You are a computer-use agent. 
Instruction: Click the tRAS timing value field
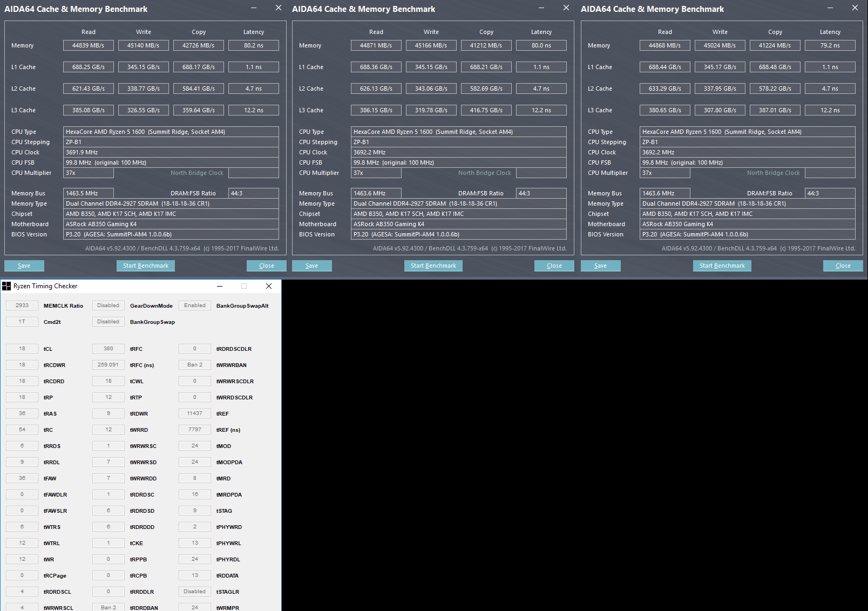click(22, 413)
